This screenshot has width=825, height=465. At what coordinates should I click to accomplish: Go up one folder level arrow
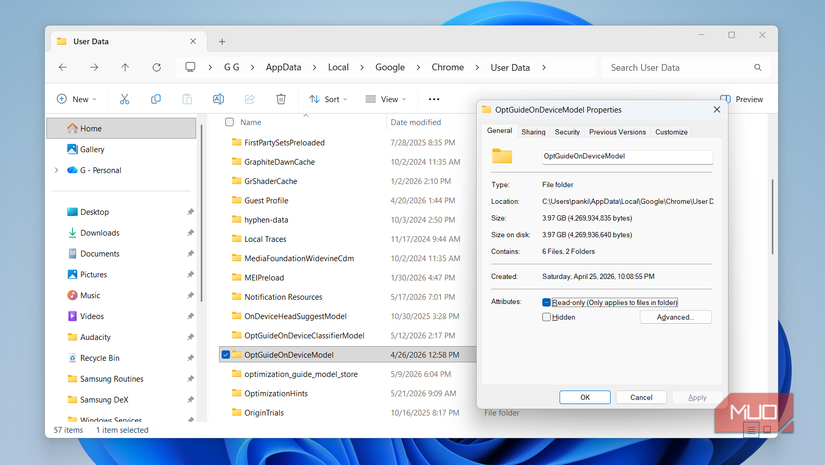125,67
